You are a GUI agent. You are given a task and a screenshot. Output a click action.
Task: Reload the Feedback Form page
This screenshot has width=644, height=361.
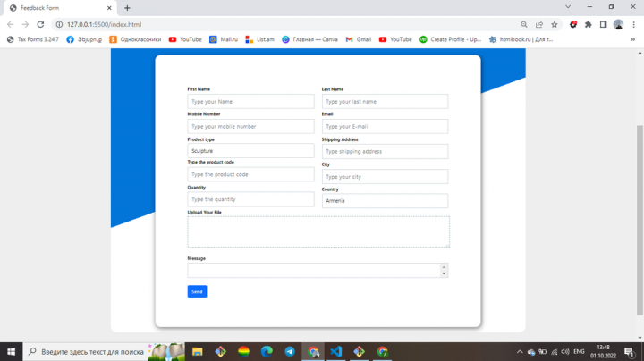[x=40, y=25]
